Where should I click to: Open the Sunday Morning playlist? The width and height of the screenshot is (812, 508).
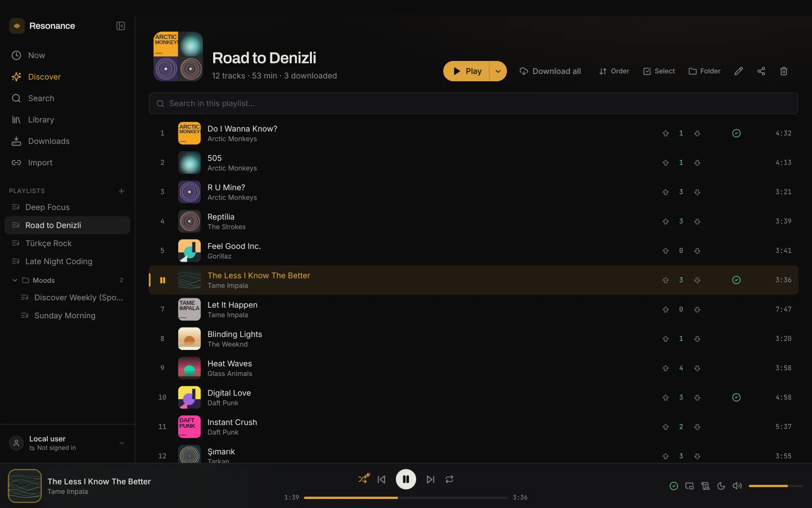[x=71, y=316]
